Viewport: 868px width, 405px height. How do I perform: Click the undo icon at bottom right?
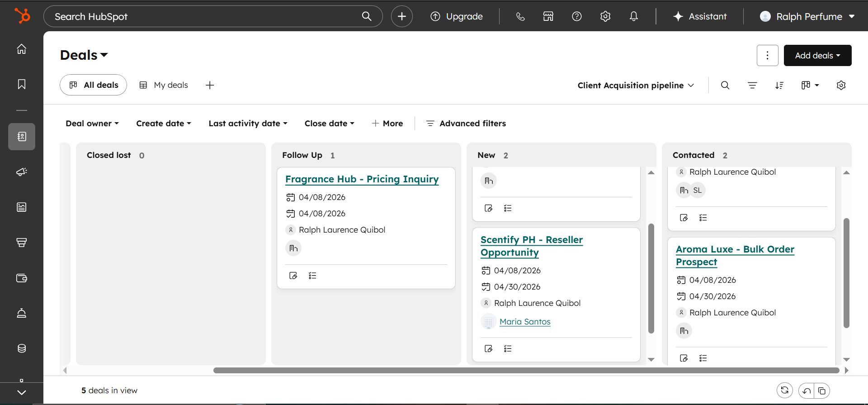(807, 391)
